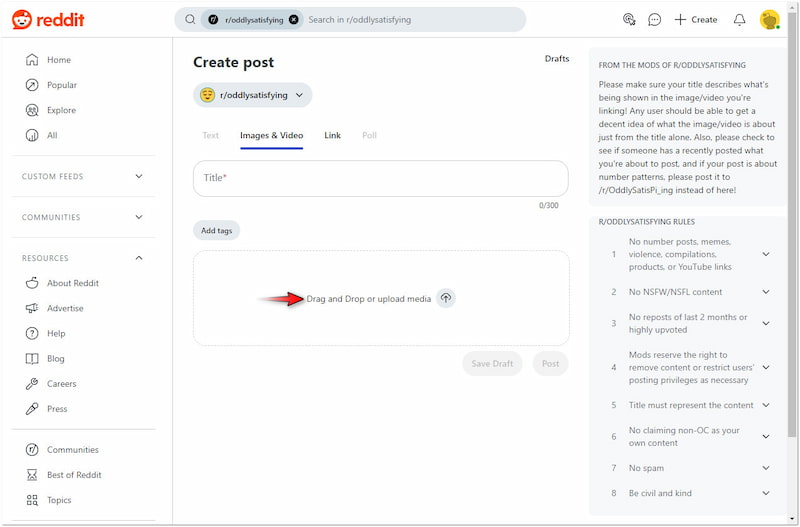This screenshot has height=527, width=800.
Task: Remove r/oddlysatisfying search filter chip
Action: tap(293, 19)
